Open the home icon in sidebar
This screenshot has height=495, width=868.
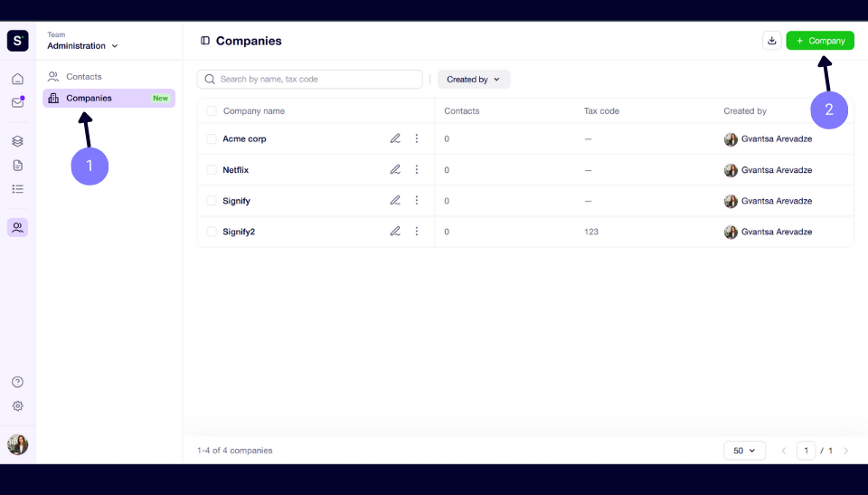click(x=18, y=79)
